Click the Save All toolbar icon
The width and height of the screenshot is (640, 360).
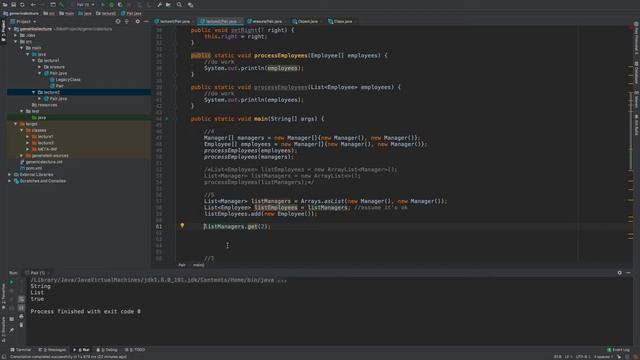pos(13,4)
